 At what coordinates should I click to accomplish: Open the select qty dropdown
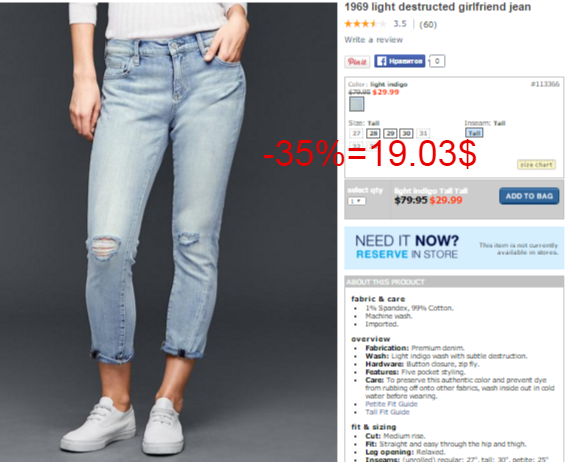click(356, 201)
